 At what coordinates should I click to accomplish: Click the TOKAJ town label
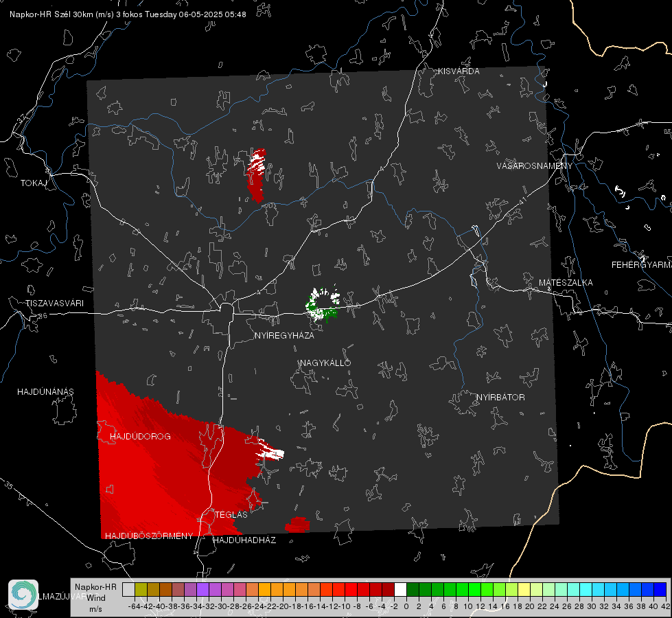pos(34,183)
